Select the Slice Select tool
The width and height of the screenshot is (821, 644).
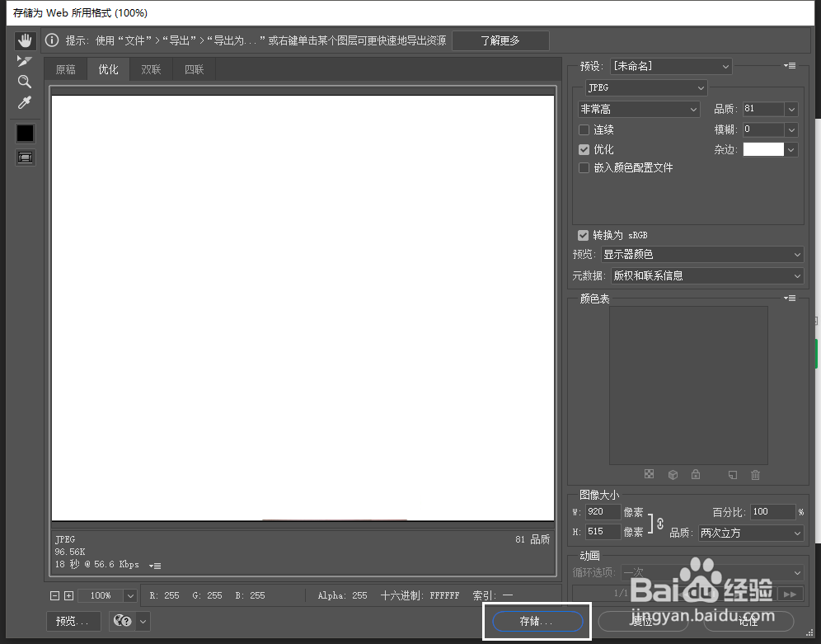point(24,60)
